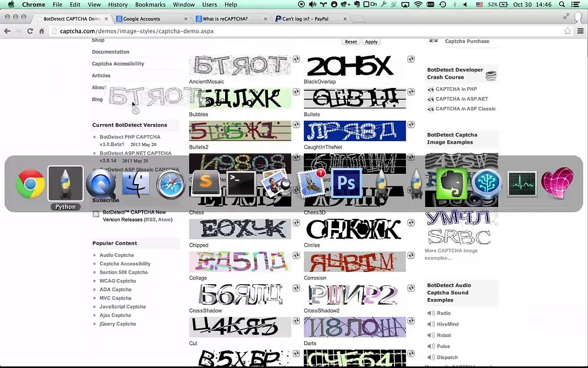Select the pink heart app in switcher

tap(557, 183)
